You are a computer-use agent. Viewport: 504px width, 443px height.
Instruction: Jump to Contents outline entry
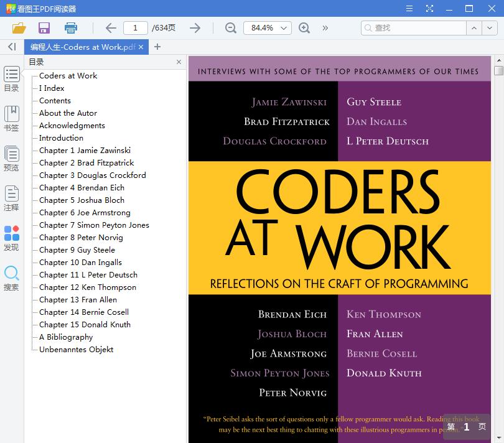pos(55,101)
